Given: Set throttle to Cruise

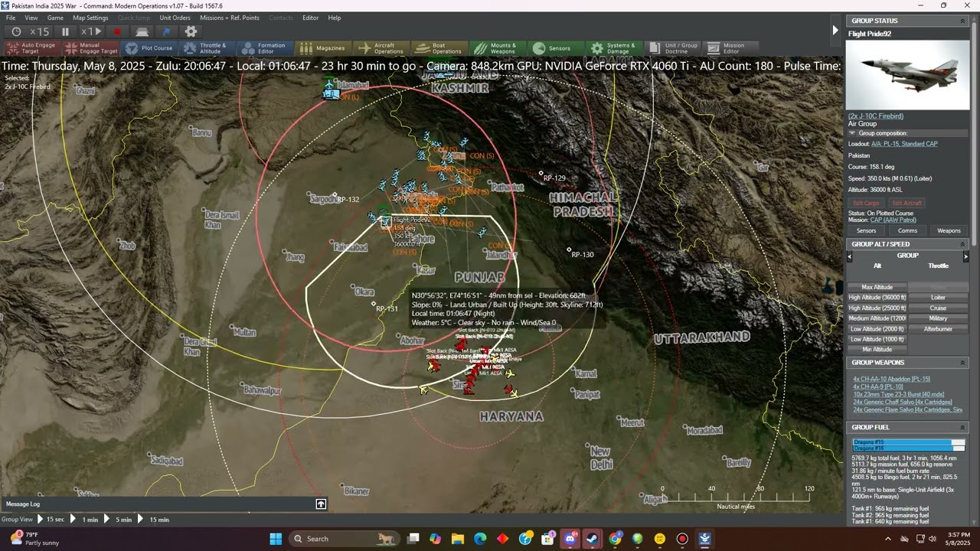Looking at the screenshot, I should 938,308.
